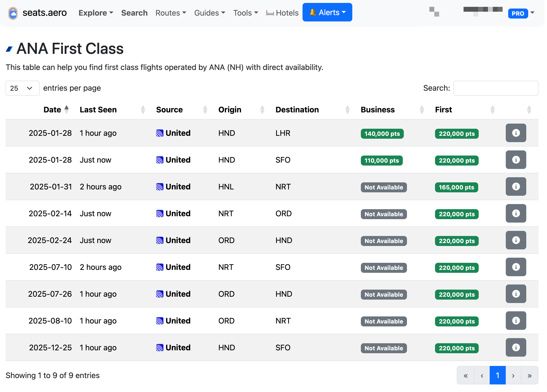Click sort arrows on the last blank column
Image resolution: width=547 pixels, height=392 pixels.
point(529,109)
